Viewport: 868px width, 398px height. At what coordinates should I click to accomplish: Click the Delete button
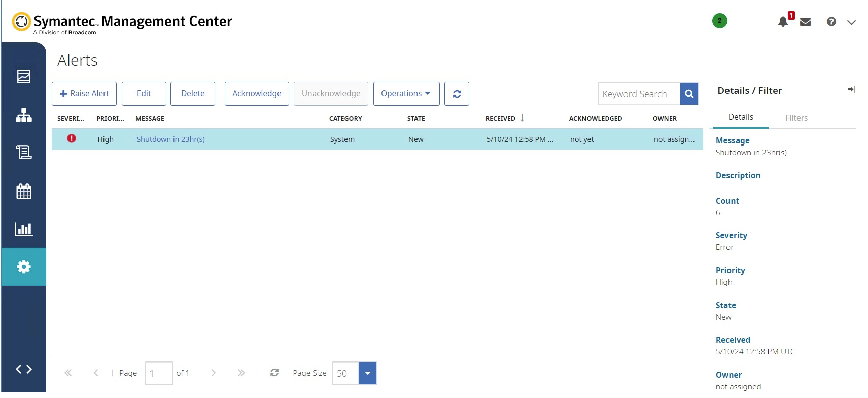(x=193, y=94)
